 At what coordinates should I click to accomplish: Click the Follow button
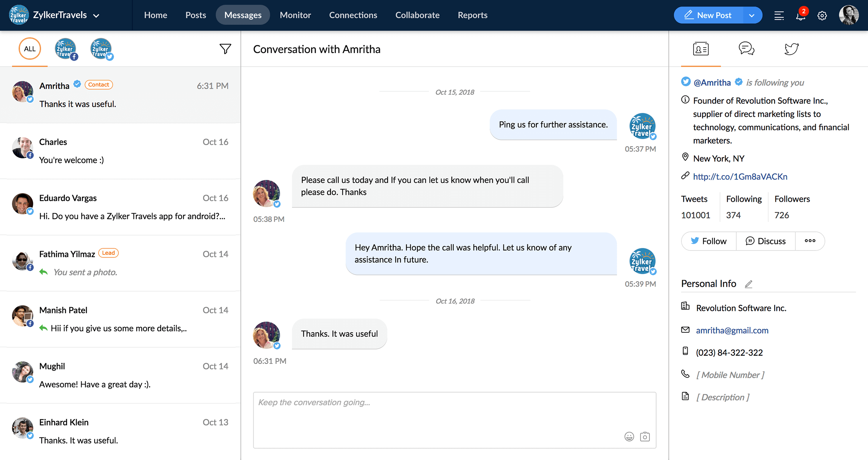click(709, 241)
